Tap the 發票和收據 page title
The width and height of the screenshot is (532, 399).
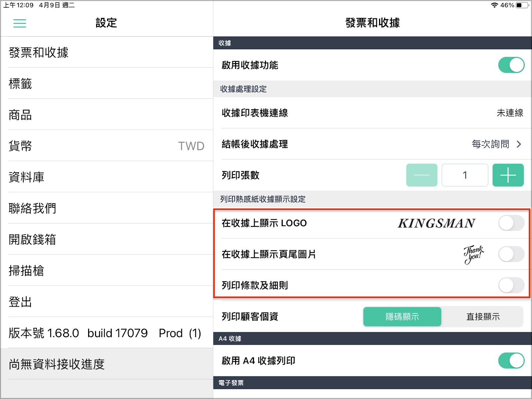click(x=372, y=23)
